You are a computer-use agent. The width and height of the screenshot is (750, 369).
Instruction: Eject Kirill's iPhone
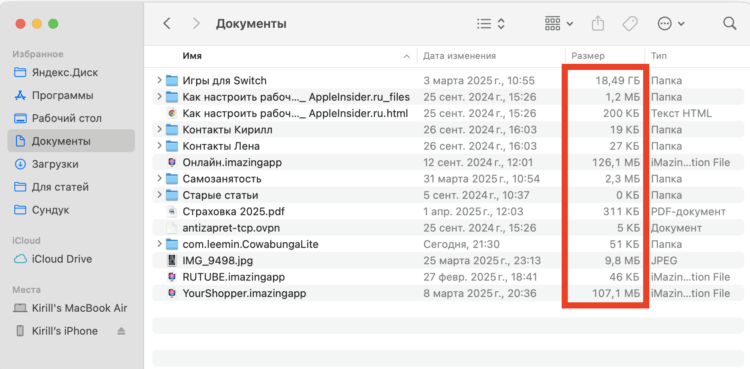(121, 331)
